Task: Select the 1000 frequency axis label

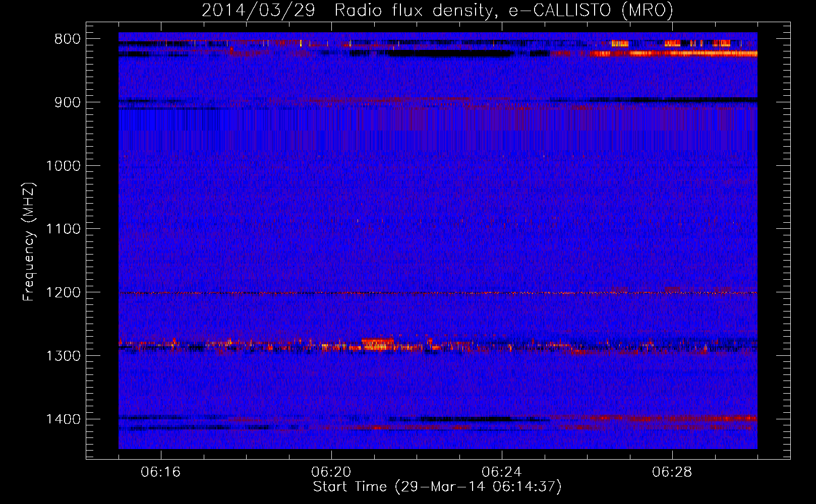Action: tap(63, 166)
